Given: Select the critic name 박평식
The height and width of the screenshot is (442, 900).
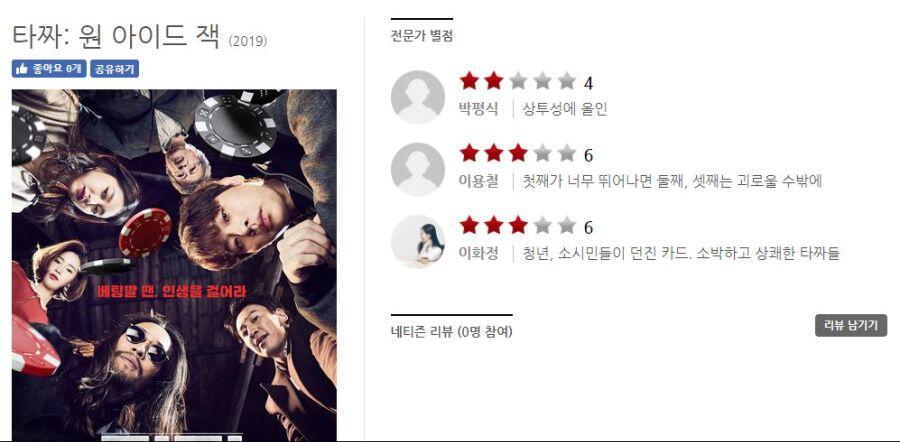Looking at the screenshot, I should click(x=479, y=108).
